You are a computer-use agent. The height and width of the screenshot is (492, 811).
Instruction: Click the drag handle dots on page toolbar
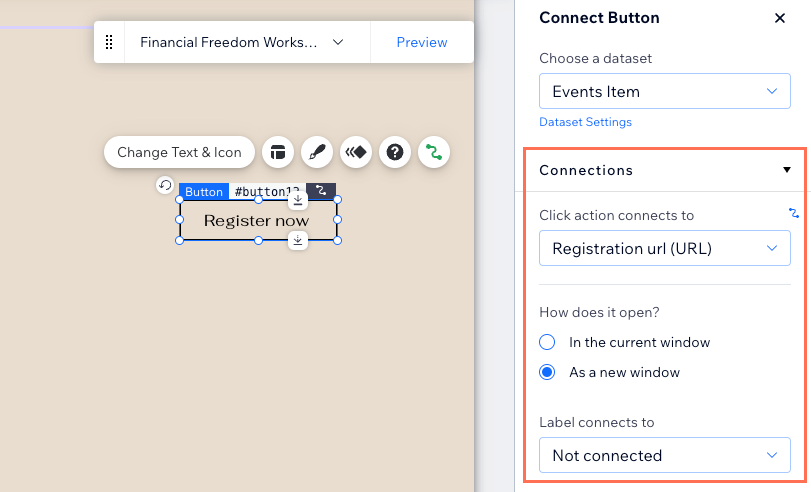pos(109,42)
